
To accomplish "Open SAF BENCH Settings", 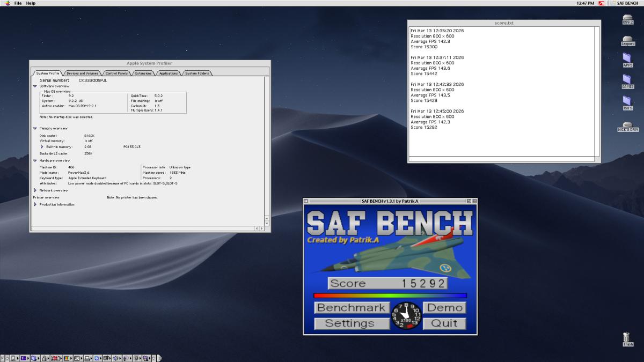I will tap(350, 323).
